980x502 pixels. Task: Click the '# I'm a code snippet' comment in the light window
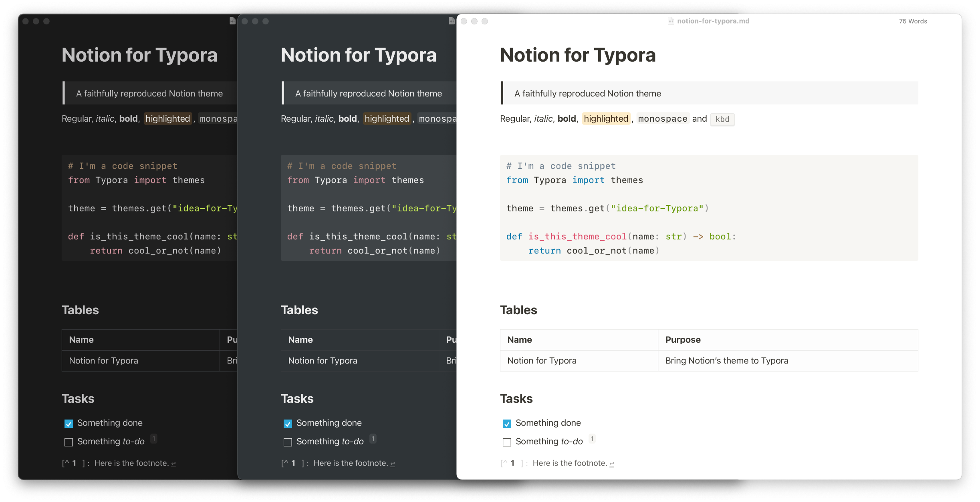(x=561, y=166)
